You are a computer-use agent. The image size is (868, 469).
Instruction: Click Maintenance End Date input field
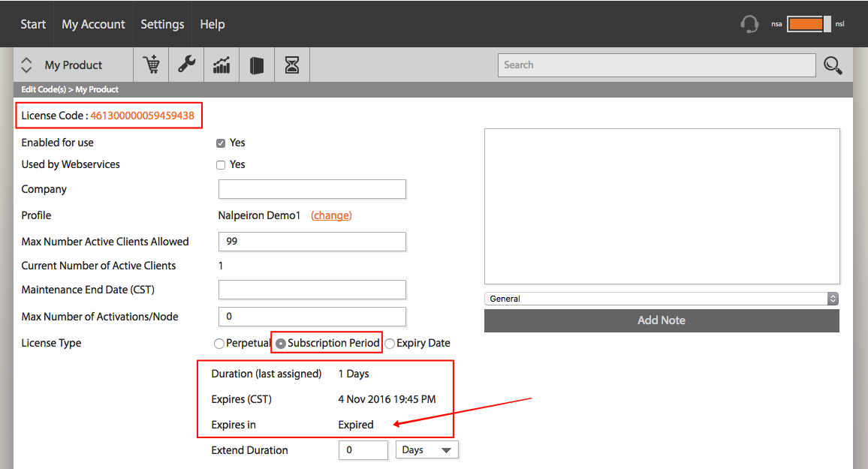point(312,290)
